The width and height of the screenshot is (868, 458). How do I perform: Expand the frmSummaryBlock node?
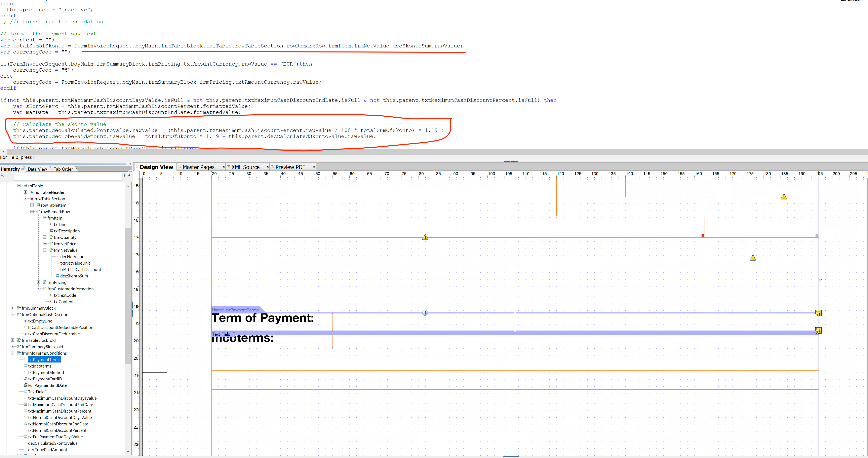(13, 308)
